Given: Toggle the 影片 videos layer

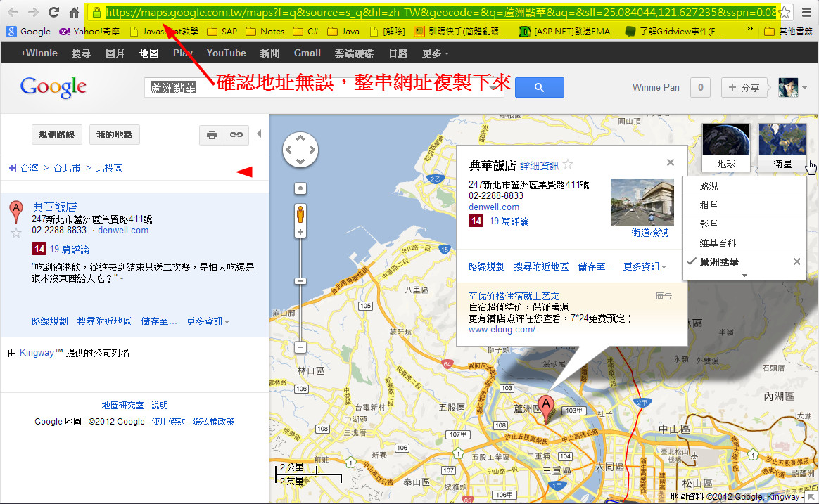Looking at the screenshot, I should pos(744,224).
